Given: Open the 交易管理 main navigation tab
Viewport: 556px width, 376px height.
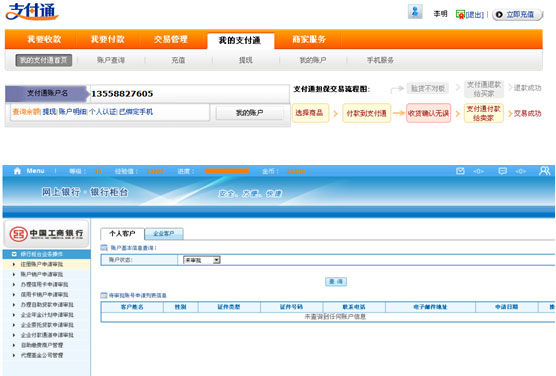Looking at the screenshot, I should coord(171,39).
